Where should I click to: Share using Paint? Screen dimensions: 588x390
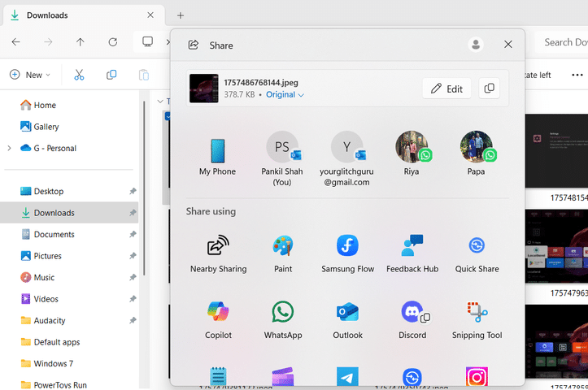point(283,253)
